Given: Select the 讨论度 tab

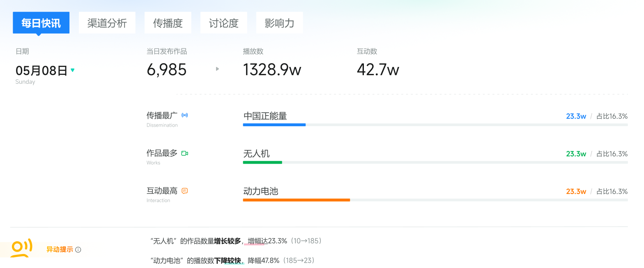Looking at the screenshot, I should point(223,23).
